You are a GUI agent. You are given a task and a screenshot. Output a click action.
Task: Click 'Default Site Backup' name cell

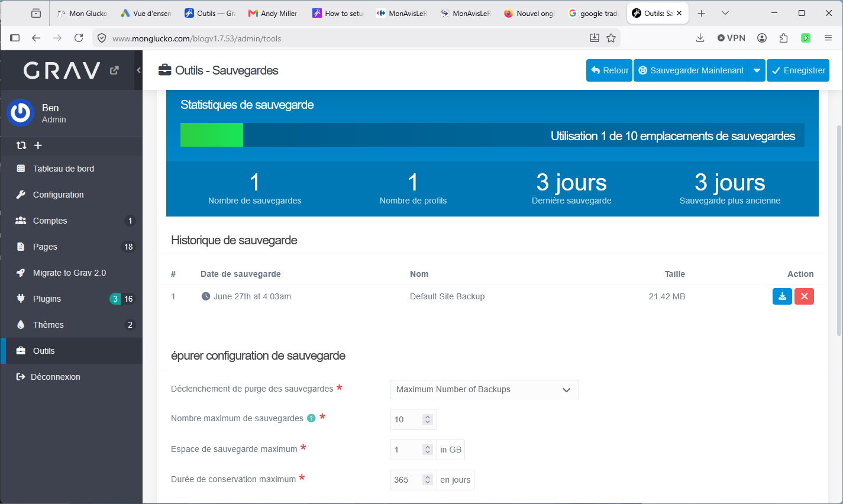(447, 296)
